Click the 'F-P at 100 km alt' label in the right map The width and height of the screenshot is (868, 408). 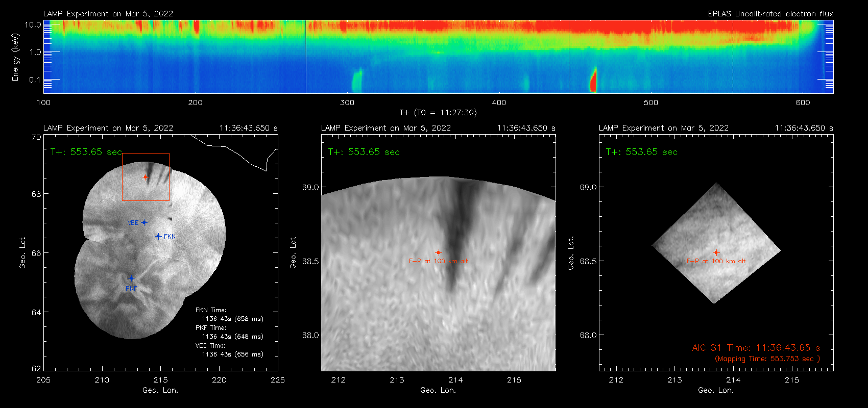[x=716, y=261]
